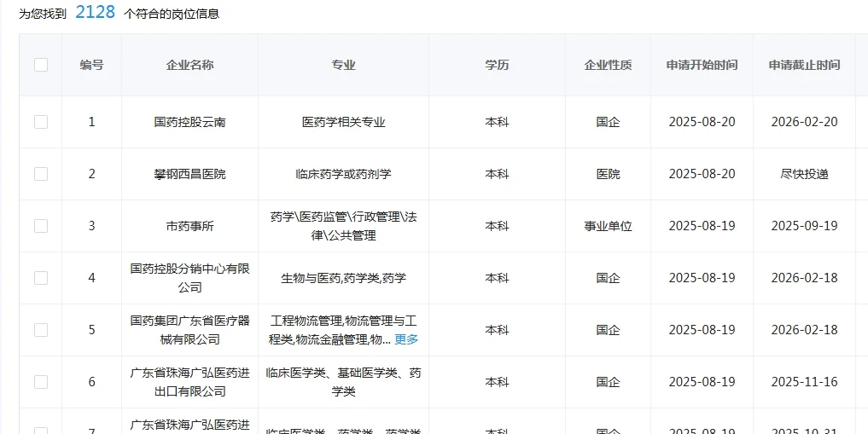Click 本科 for 攀钢西昌医院 row
Viewport: 868px width, 434px height.
click(x=497, y=174)
